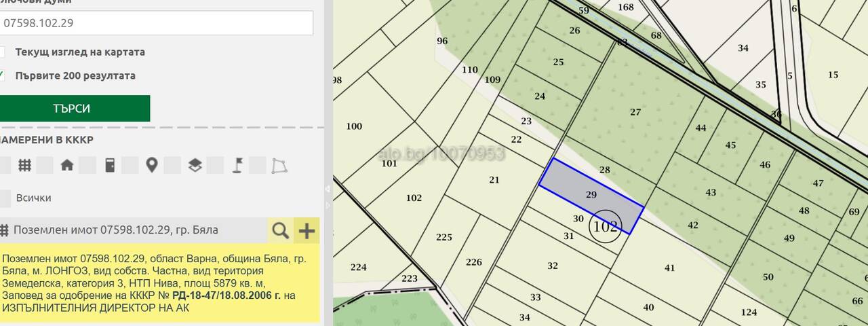
Task: Select parcel 43 on the map
Action: tap(711, 193)
